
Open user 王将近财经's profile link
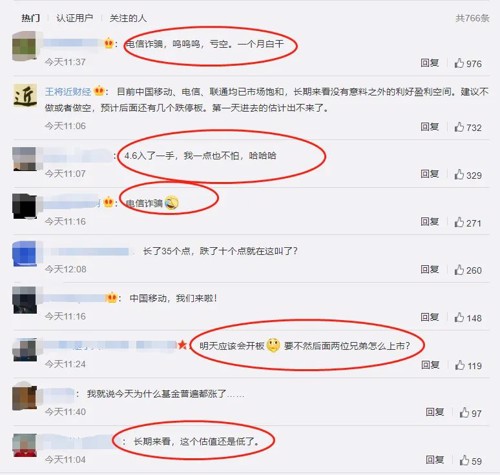click(68, 91)
